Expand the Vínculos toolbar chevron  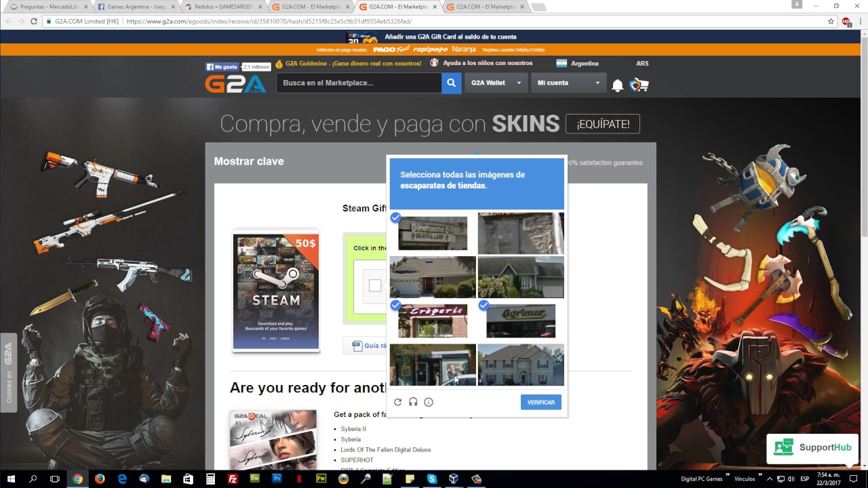762,474
